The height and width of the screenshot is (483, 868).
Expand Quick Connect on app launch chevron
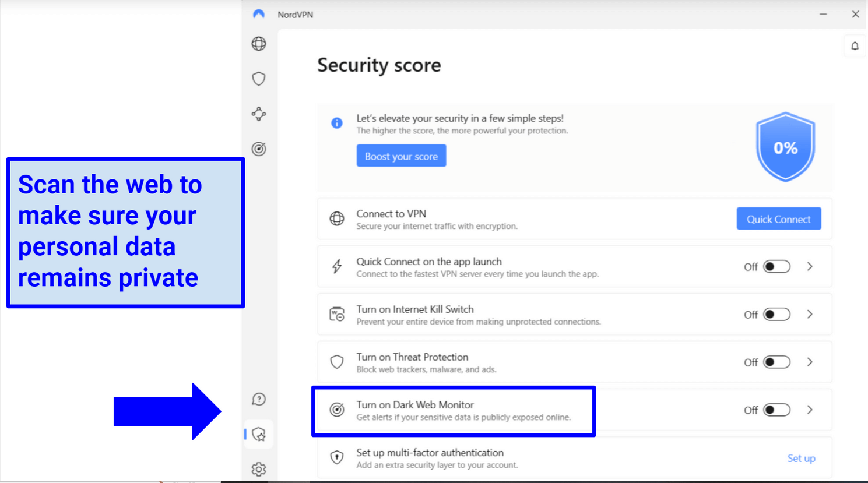point(810,266)
